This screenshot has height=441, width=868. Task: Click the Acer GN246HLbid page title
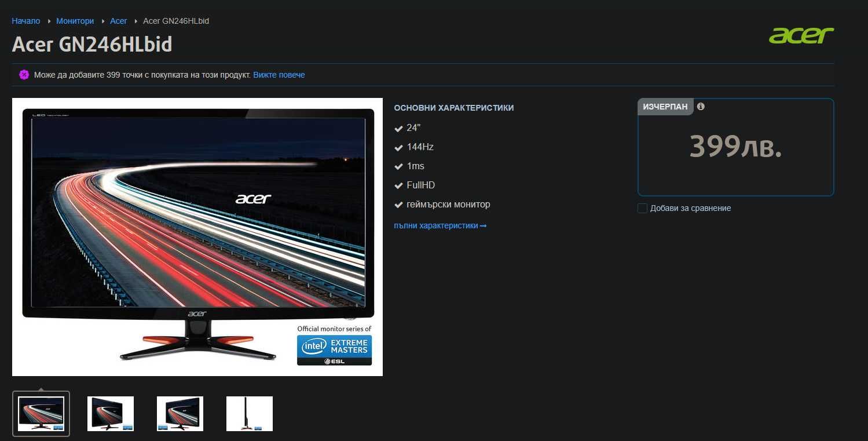[x=92, y=45]
